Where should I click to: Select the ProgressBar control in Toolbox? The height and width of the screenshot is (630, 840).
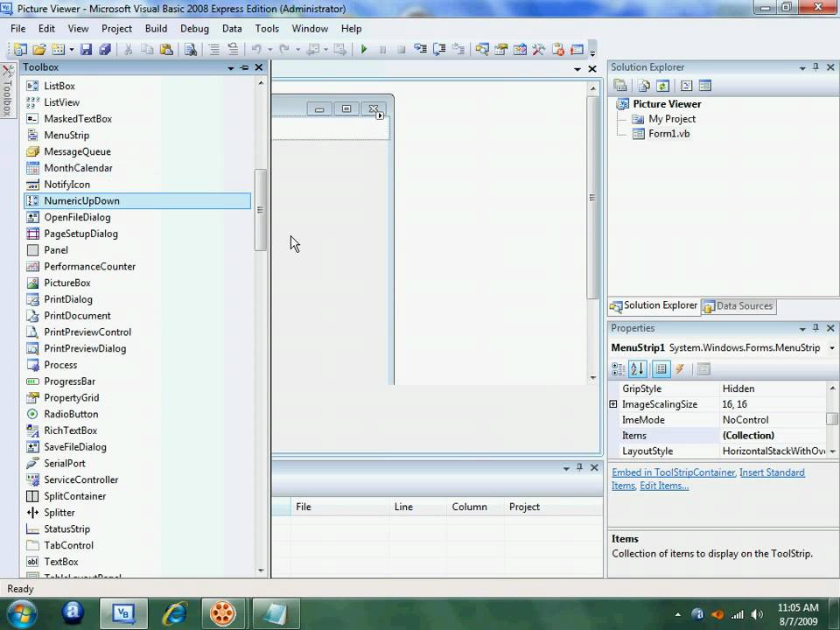137,381
